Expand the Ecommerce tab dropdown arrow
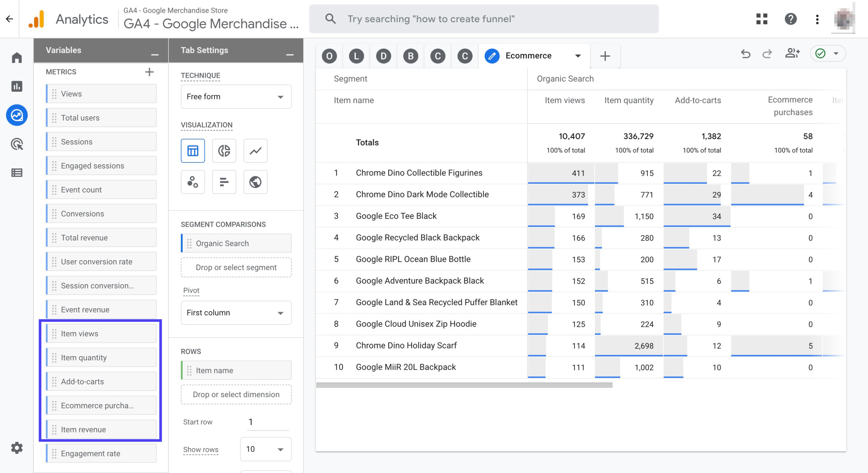This screenshot has height=473, width=868. click(x=578, y=56)
